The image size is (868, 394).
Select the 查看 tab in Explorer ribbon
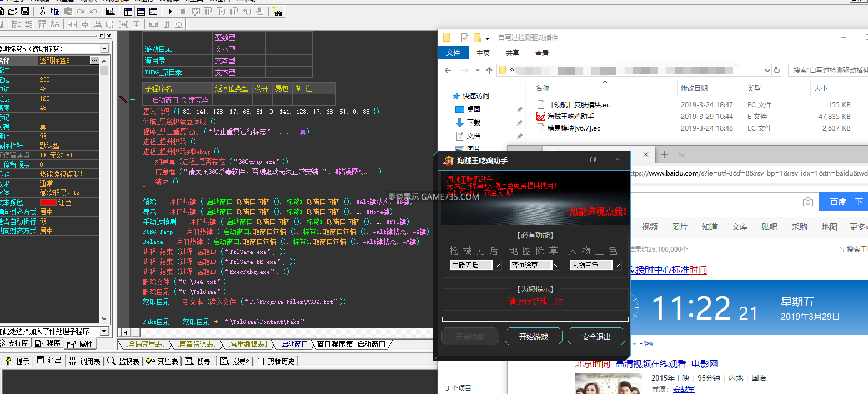(542, 53)
